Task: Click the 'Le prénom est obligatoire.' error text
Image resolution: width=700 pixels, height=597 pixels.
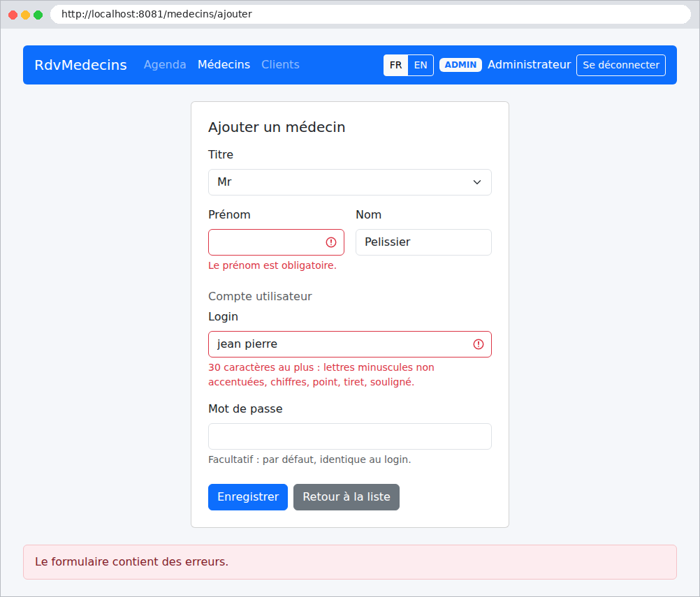Action: pyautogui.click(x=272, y=265)
